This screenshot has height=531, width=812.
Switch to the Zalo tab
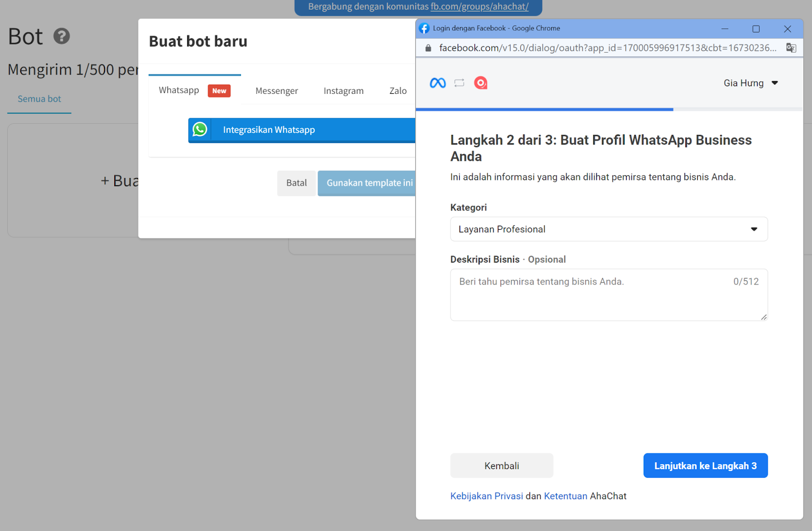398,91
